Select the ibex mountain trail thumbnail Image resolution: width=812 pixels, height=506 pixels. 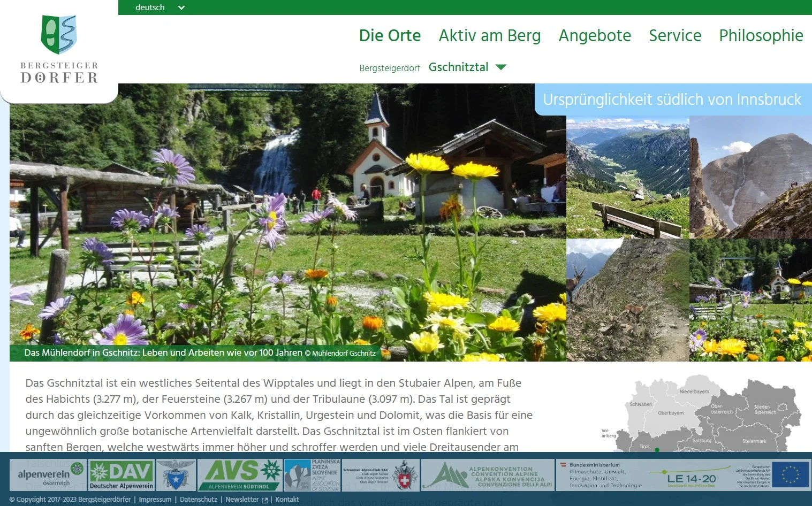coord(627,300)
